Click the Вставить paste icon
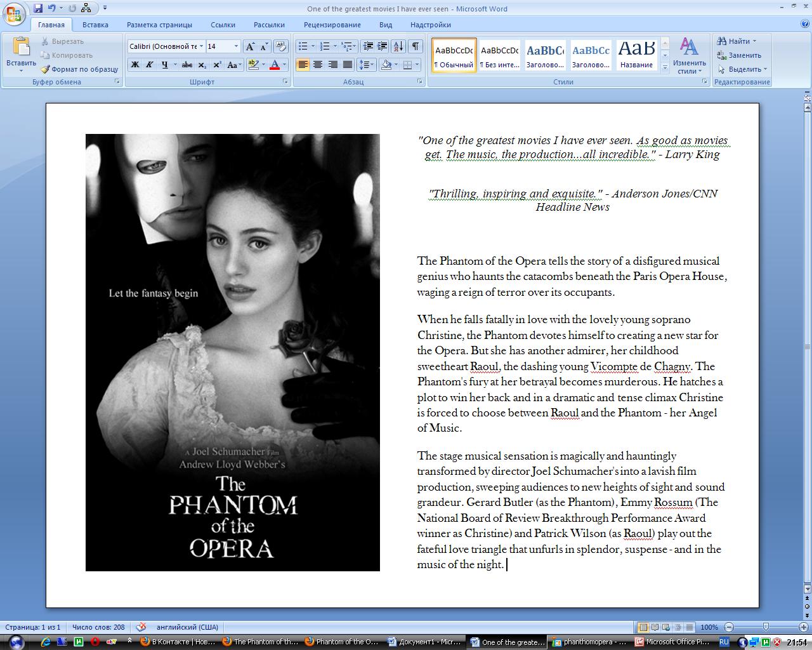The height and width of the screenshot is (650, 812). tap(21, 49)
